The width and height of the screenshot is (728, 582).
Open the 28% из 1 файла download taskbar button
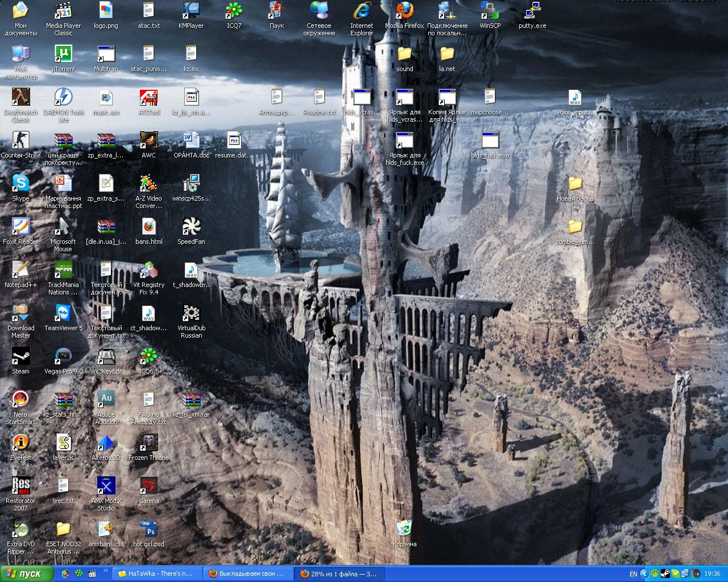pos(338,574)
